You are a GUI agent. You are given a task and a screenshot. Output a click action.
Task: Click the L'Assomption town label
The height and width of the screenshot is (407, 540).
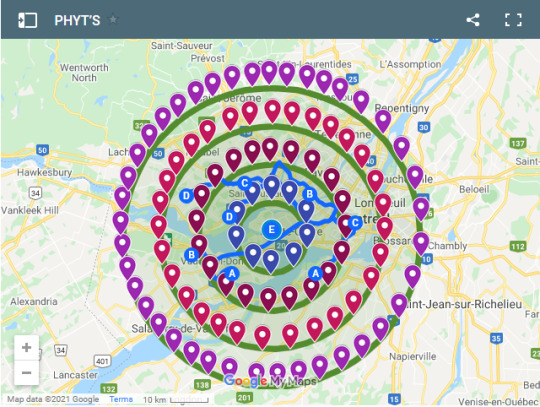pos(410,64)
